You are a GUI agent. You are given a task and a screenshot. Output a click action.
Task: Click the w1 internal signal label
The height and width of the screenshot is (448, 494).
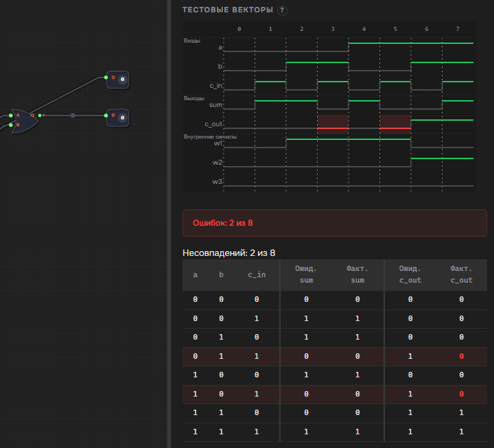(x=218, y=143)
